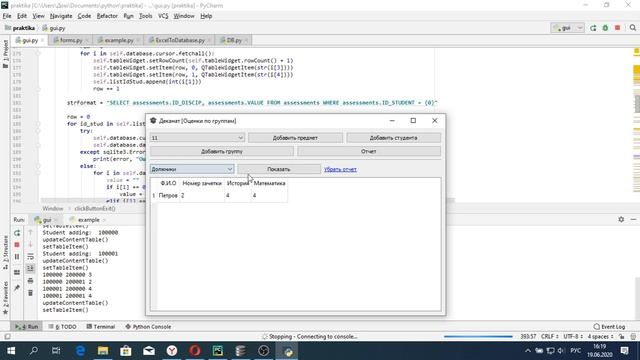Close the gui.py editor tab

tap(42, 40)
